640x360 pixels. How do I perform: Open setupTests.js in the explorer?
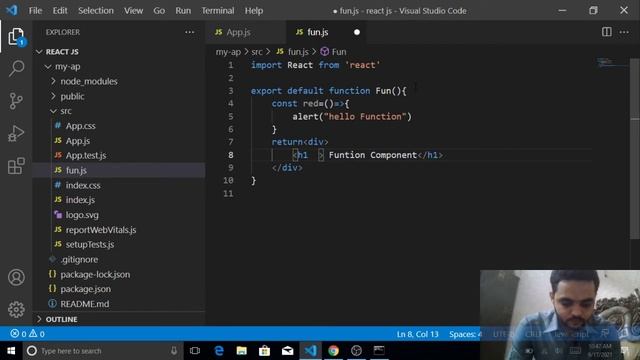tap(118, 244)
